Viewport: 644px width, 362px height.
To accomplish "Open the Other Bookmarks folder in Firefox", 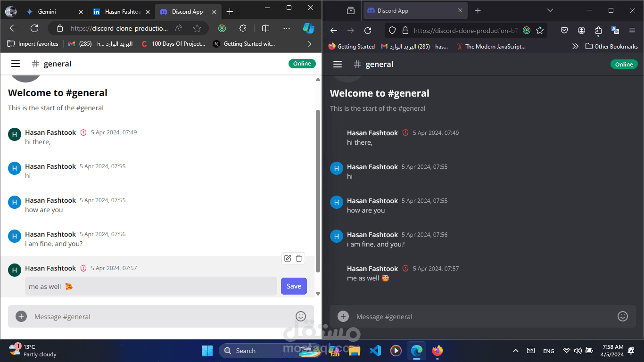I will click(x=611, y=46).
